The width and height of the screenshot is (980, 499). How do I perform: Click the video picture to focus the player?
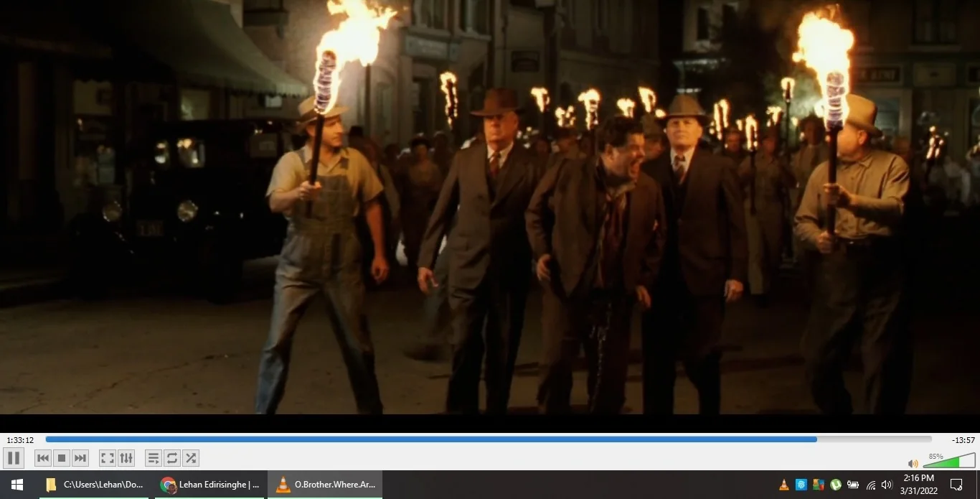pos(490,207)
